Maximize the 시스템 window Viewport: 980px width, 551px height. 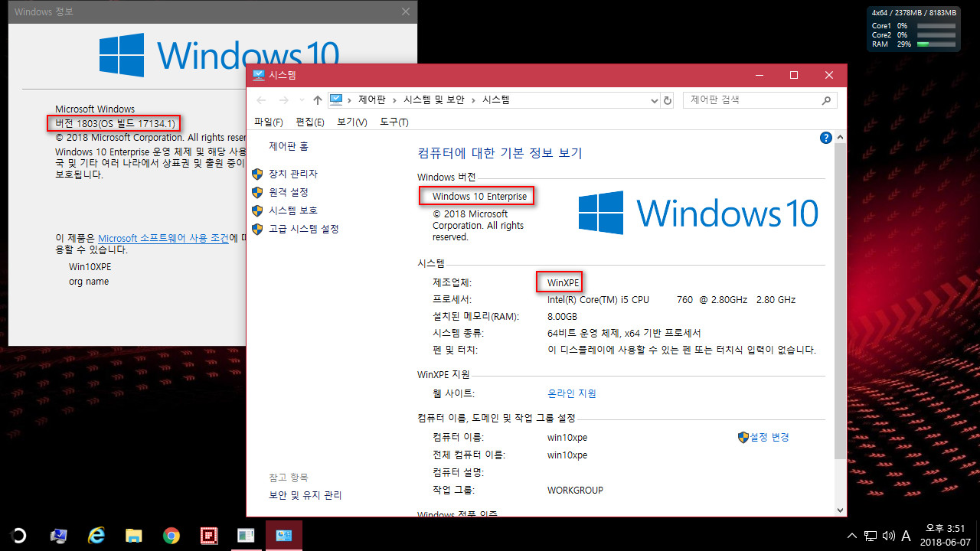coord(794,75)
